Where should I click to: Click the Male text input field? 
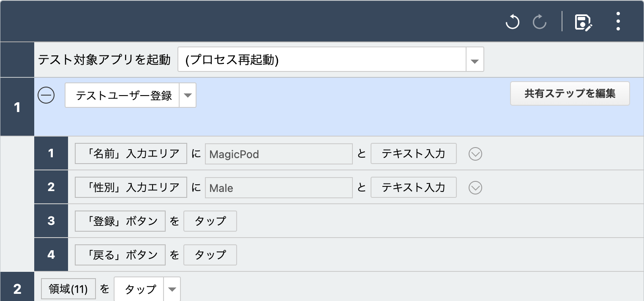(279, 188)
